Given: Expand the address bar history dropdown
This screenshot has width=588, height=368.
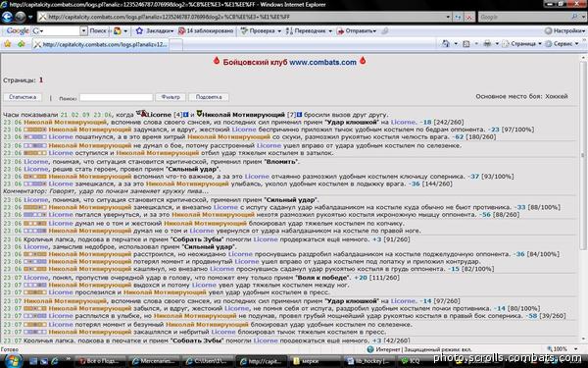Looking at the screenshot, I should pyautogui.click(x=448, y=17).
